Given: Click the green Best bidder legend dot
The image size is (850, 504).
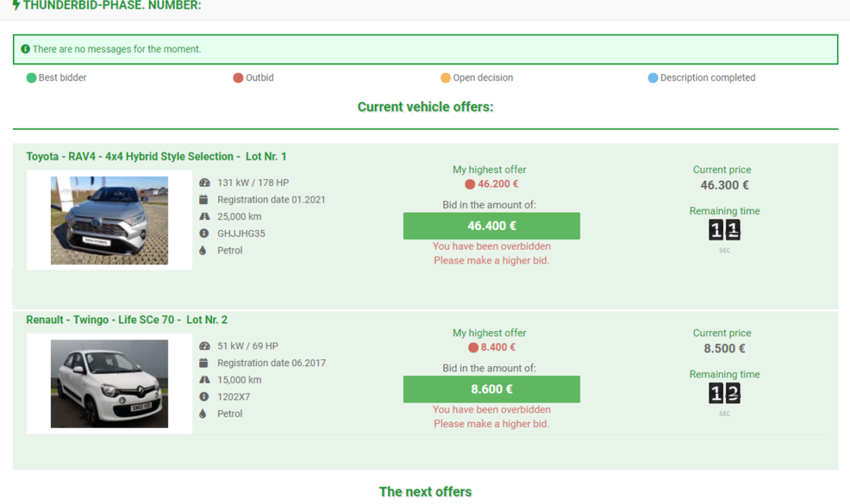Looking at the screenshot, I should [x=31, y=78].
